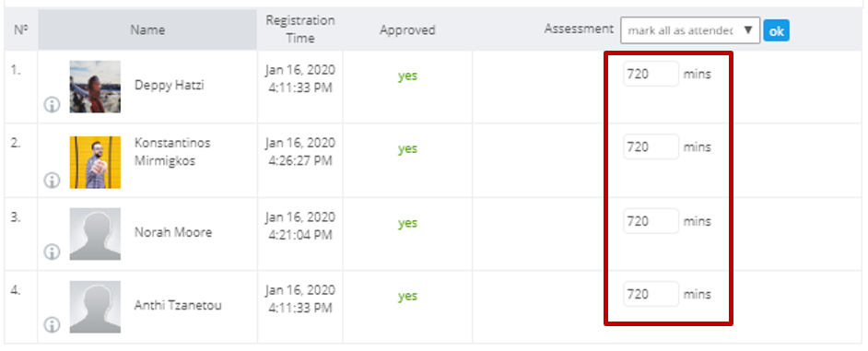Image resolution: width=868 pixels, height=351 pixels.
Task: Open the mark all as attended dropdown
Action: click(x=690, y=30)
